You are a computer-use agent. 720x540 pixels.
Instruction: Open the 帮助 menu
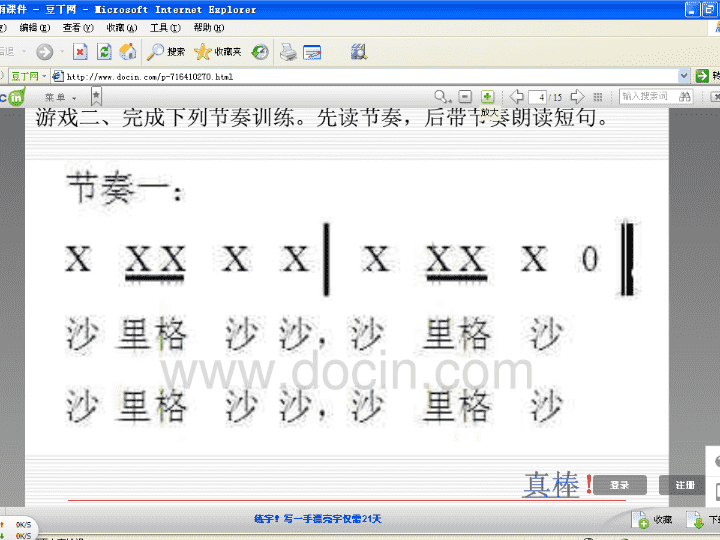pyautogui.click(x=209, y=28)
